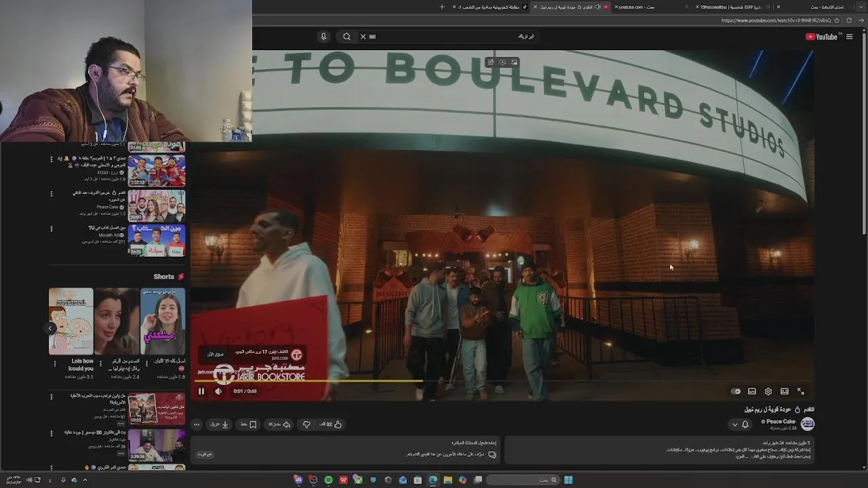Screen dimensions: 868x488
Task: Turn on subtitles with the captions icon
Action: point(752,391)
